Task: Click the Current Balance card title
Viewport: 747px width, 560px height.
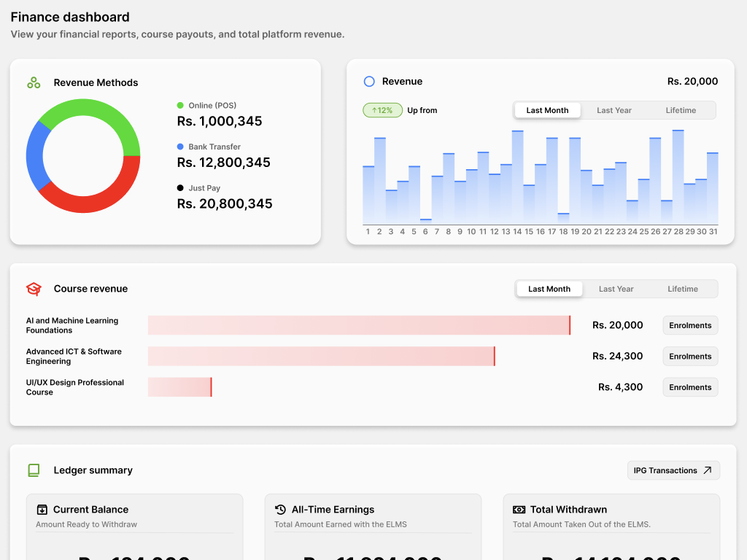Action: pyautogui.click(x=90, y=510)
